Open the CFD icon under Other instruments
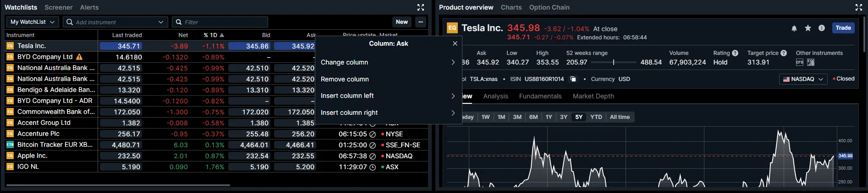The height and width of the screenshot is (193, 868). coord(800,62)
